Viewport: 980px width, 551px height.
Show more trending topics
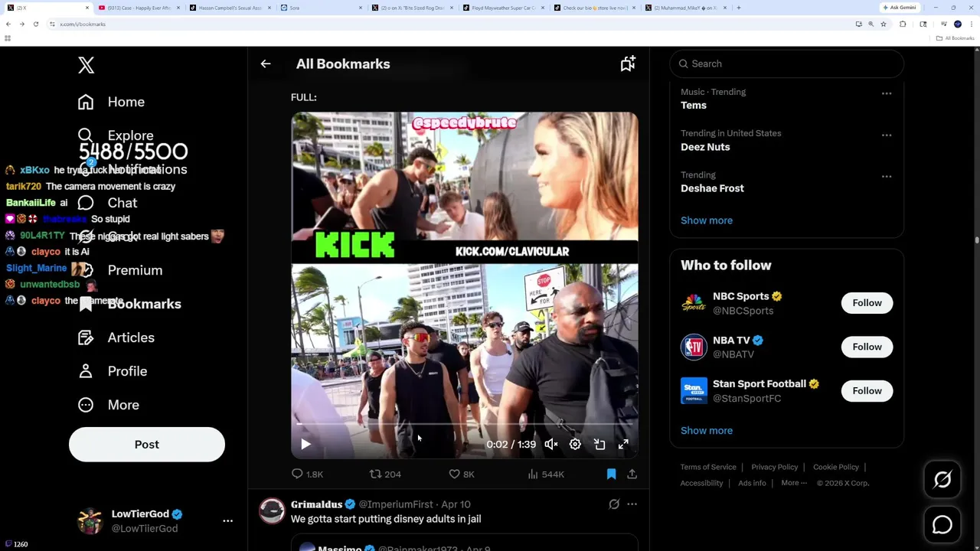[707, 220]
